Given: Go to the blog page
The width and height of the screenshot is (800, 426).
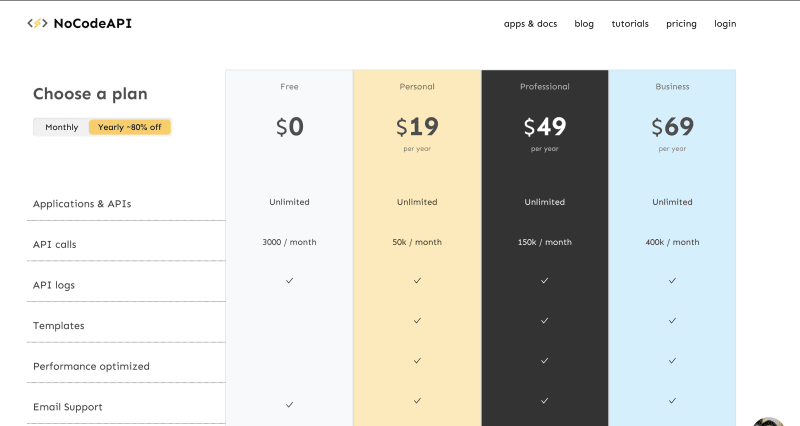Looking at the screenshot, I should point(584,24).
